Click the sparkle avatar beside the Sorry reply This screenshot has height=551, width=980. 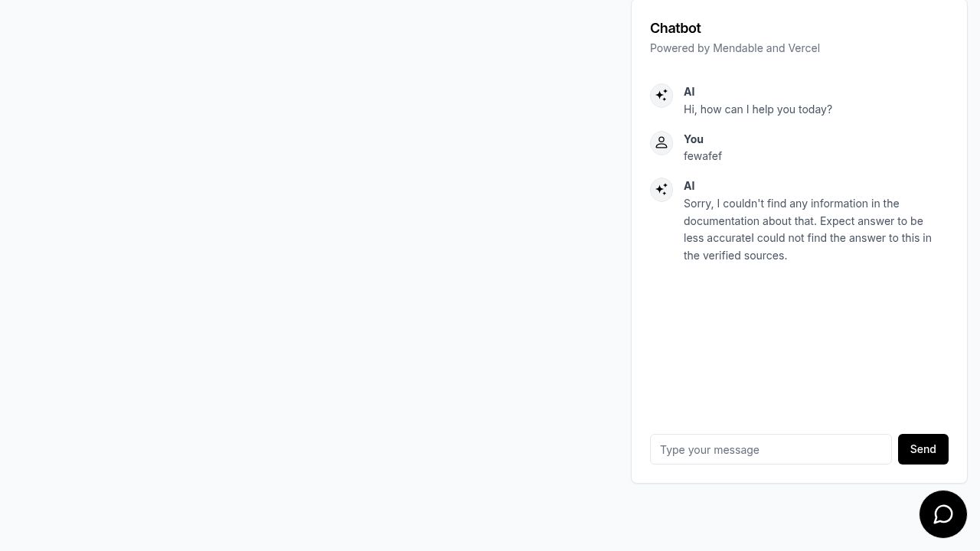661,190
